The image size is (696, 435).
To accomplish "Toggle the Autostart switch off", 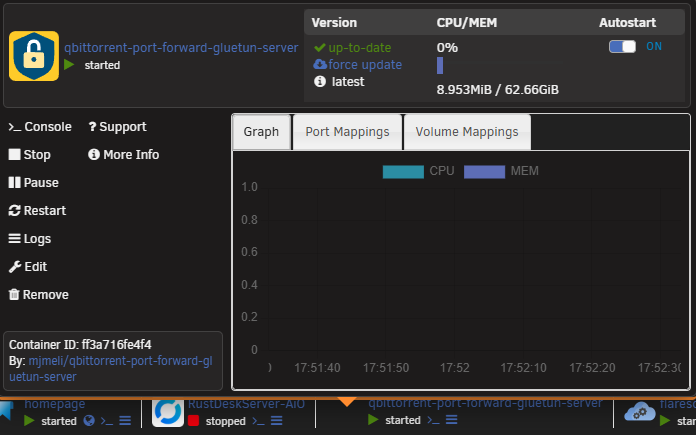I will pos(622,47).
